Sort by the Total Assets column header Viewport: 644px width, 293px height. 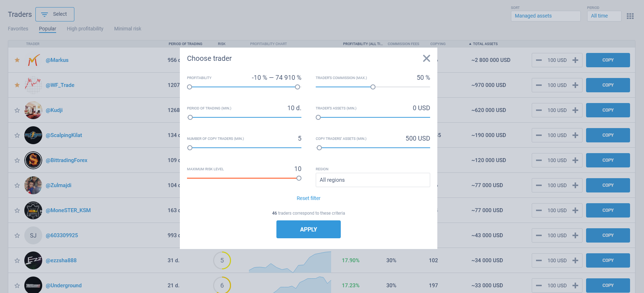pos(485,44)
